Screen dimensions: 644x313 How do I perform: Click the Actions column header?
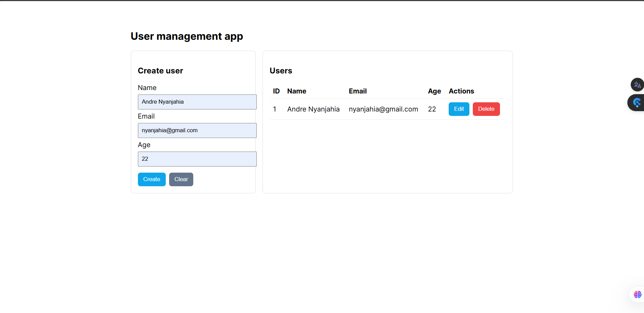coord(461,91)
